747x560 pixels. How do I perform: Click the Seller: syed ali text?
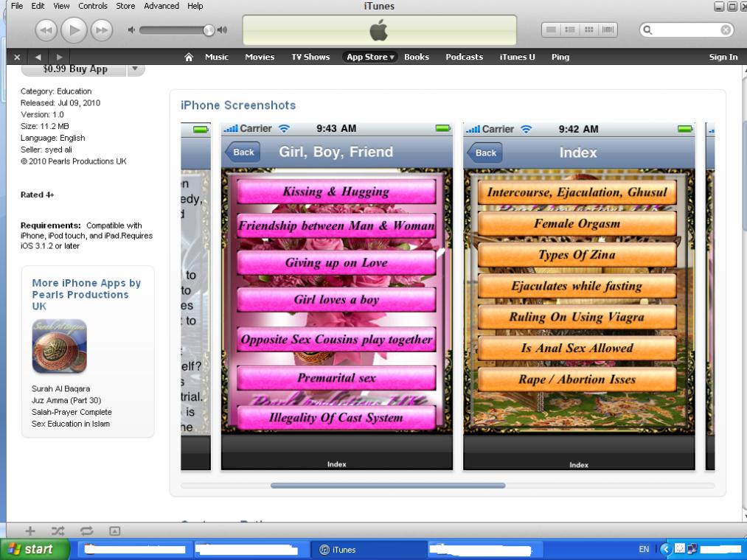coord(46,150)
